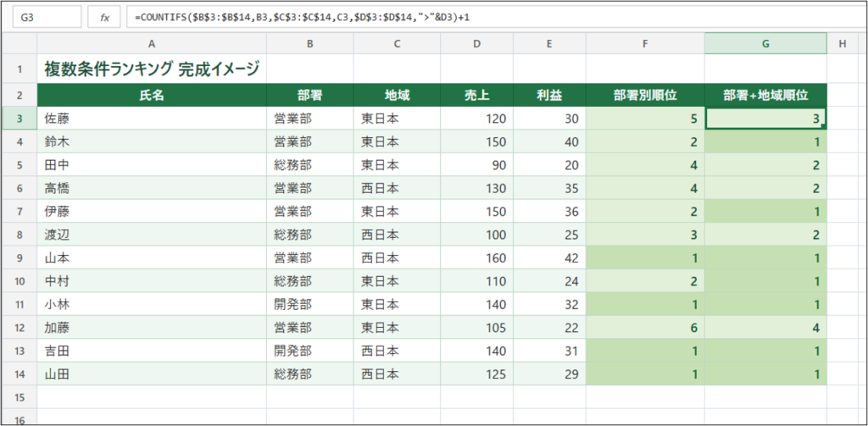Click department rank 6 in 加藤's row
Viewport: 868px width, 426px height.
click(645, 328)
